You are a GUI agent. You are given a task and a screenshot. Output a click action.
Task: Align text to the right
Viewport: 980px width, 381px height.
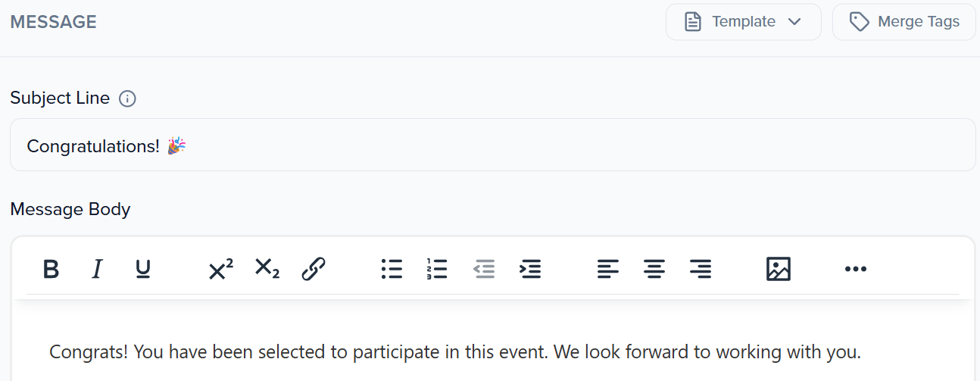click(x=701, y=269)
